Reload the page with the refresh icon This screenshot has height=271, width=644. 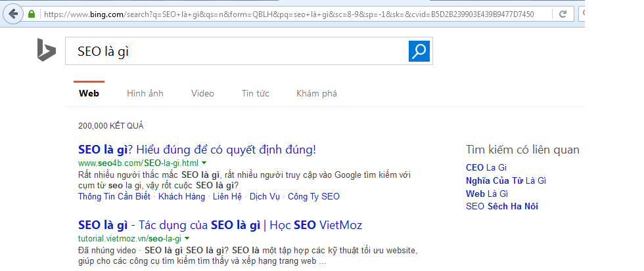pos(563,14)
